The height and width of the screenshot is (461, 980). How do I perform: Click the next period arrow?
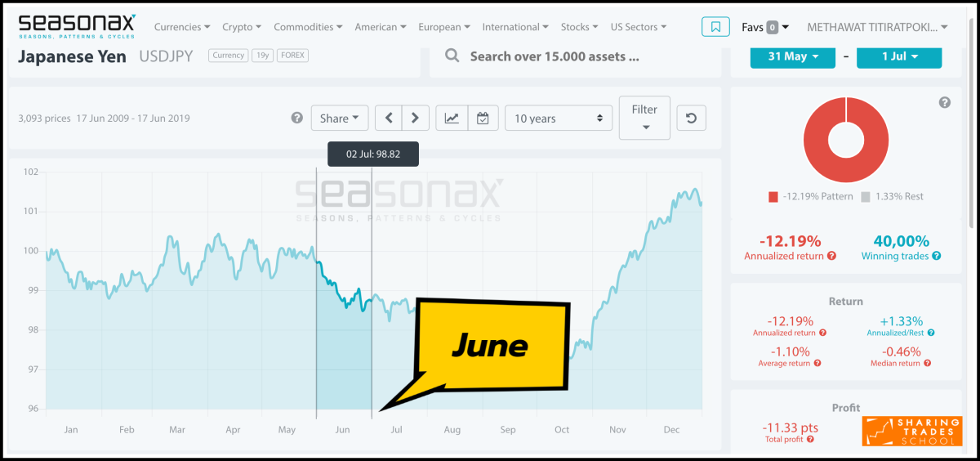(x=416, y=119)
